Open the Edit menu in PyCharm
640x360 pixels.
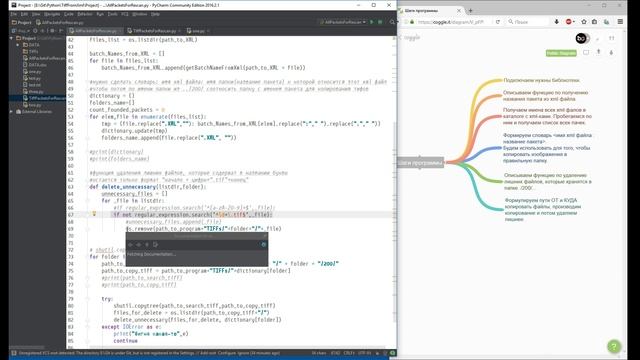point(24,14)
